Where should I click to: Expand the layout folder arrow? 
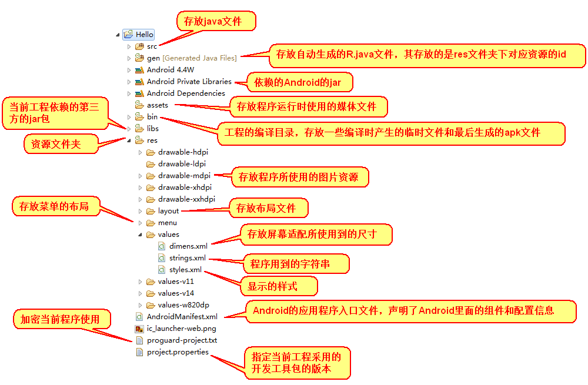[140, 212]
